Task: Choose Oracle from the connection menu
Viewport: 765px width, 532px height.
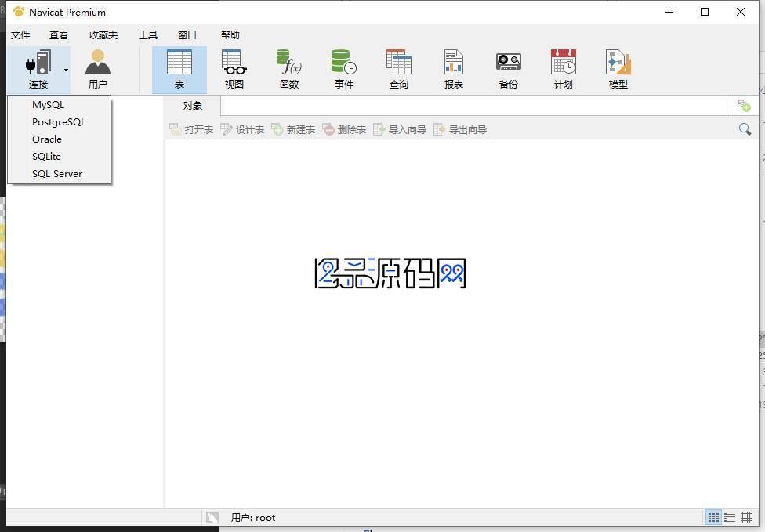Action: coord(60,139)
